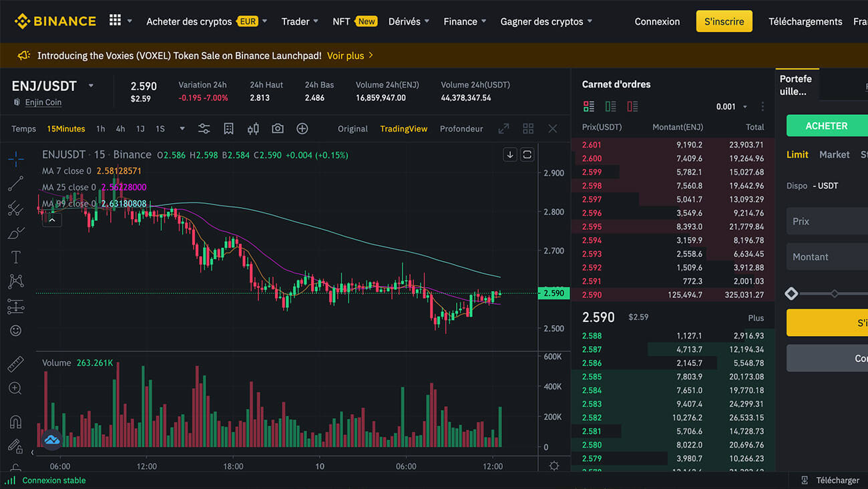Viewport: 868px width, 489px height.
Task: Toggle magnet mode on chart
Action: click(16, 422)
